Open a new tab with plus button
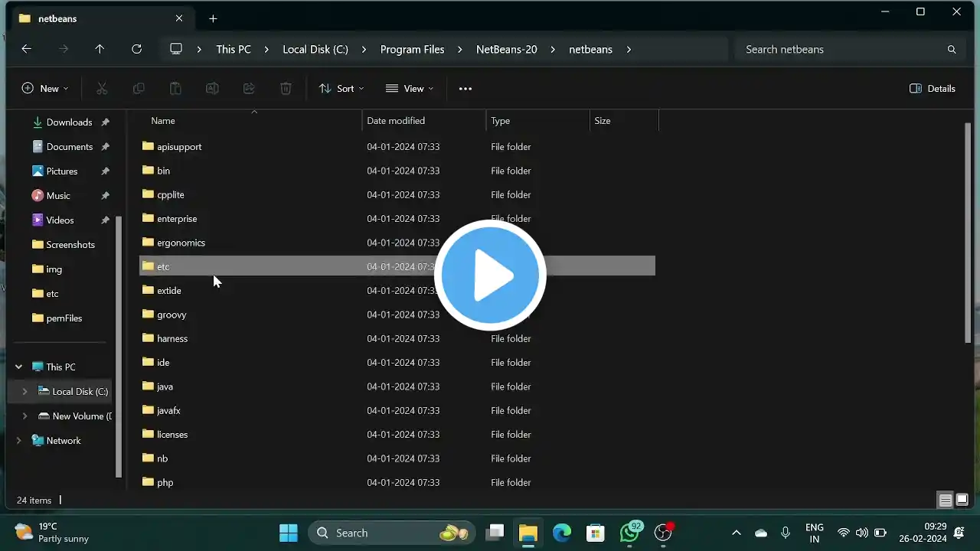 (x=213, y=18)
